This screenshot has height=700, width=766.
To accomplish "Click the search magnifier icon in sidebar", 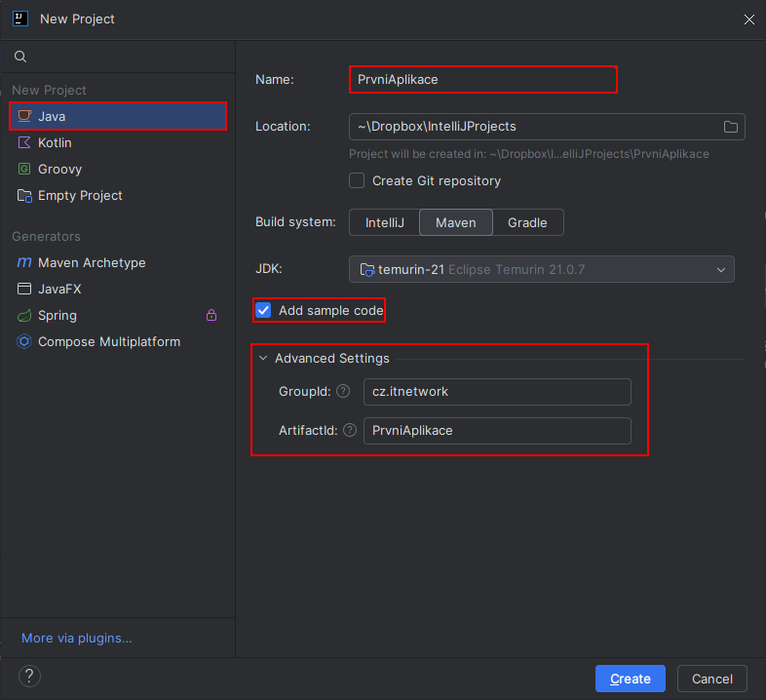I will pyautogui.click(x=20, y=57).
